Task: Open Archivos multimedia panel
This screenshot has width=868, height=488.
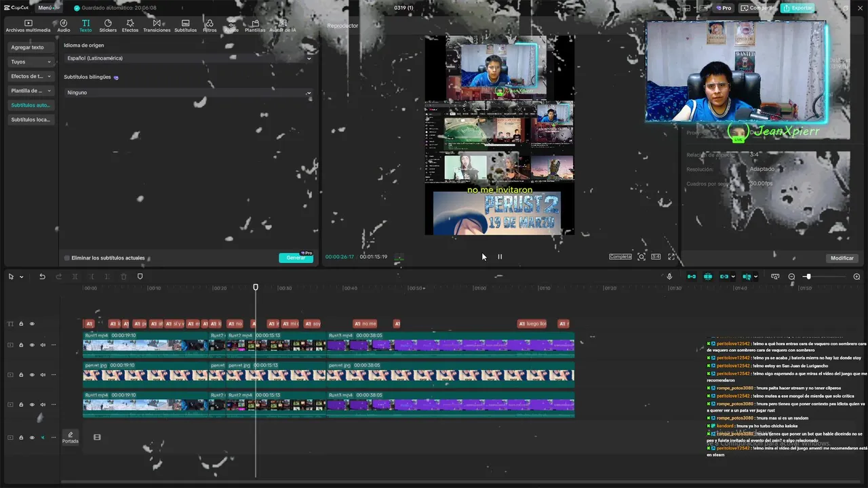Action: tap(28, 26)
